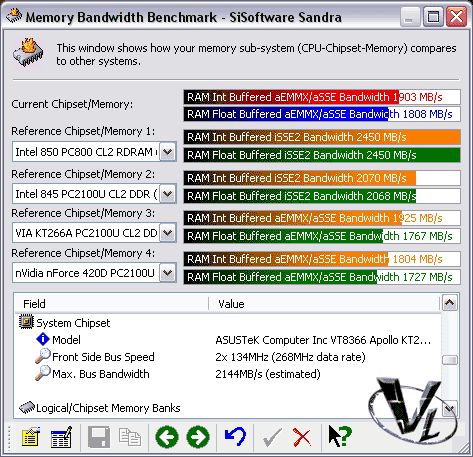Click the context help cursor icon
This screenshot has width=473, height=457.
pos(340,436)
